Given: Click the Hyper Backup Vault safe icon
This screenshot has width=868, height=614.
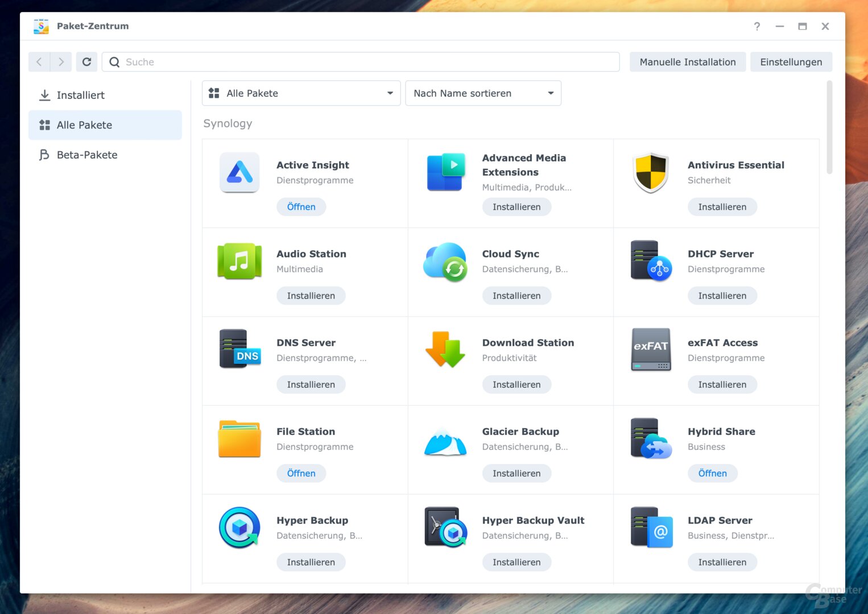Looking at the screenshot, I should click(x=445, y=527).
